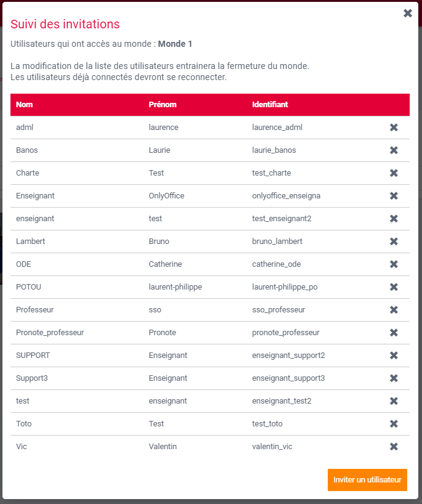Click the Inviter un utilisateur button
Image resolution: width=422 pixels, height=504 pixels.
[367, 480]
